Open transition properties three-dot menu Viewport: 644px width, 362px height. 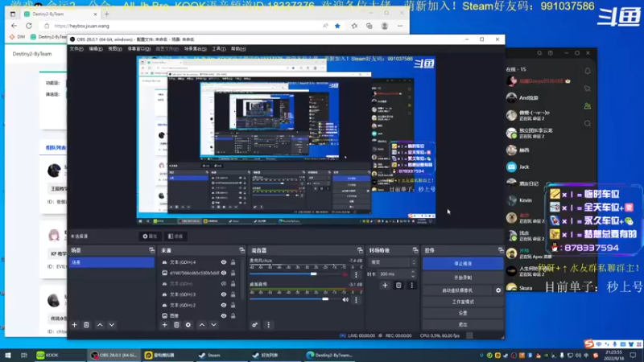pyautogui.click(x=411, y=286)
